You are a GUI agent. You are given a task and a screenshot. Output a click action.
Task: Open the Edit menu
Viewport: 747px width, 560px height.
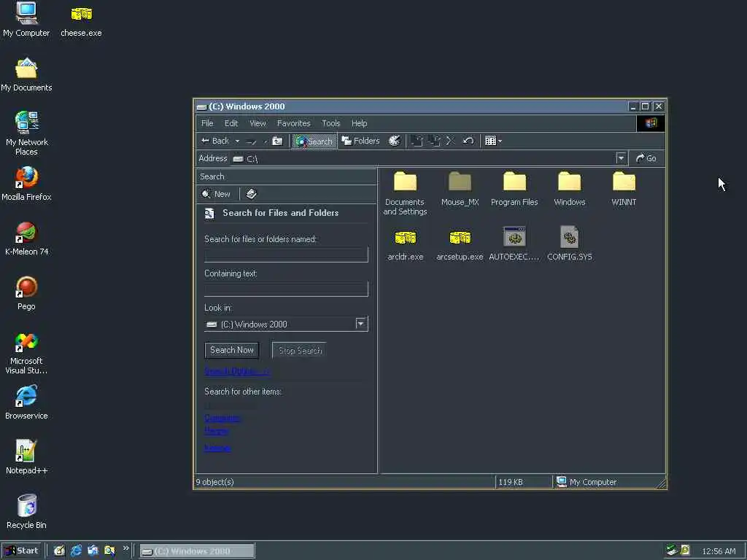231,123
